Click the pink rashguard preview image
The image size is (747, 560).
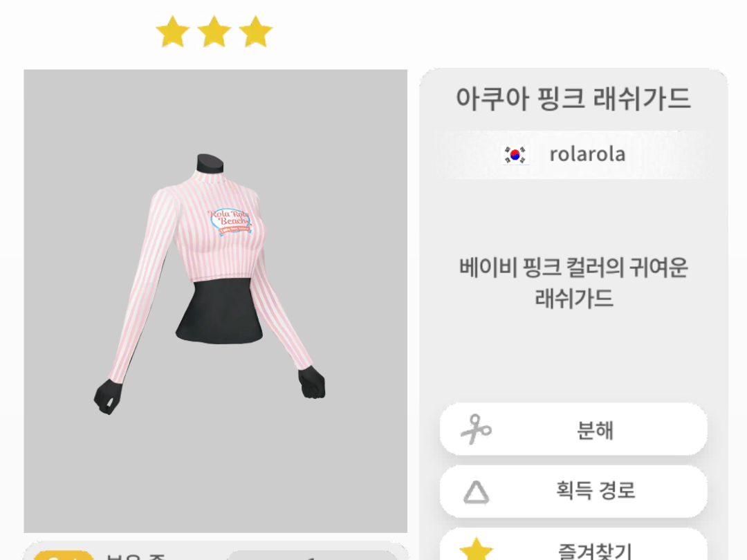[215, 301]
